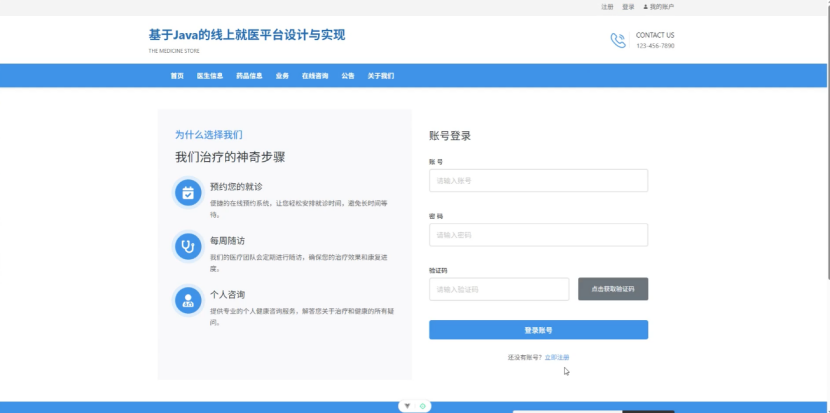Focus the 请输入账号 input field

(x=538, y=181)
